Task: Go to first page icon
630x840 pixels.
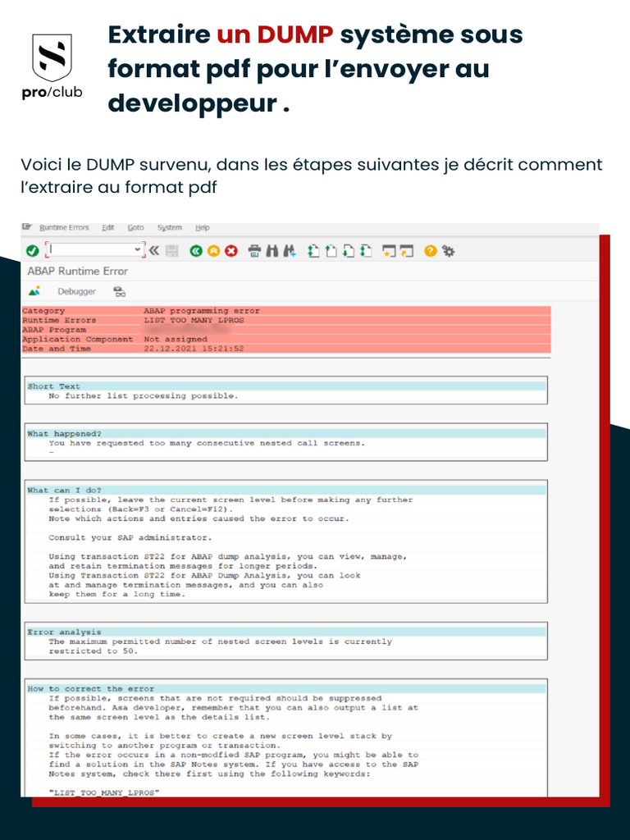Action: pyautogui.click(x=313, y=251)
